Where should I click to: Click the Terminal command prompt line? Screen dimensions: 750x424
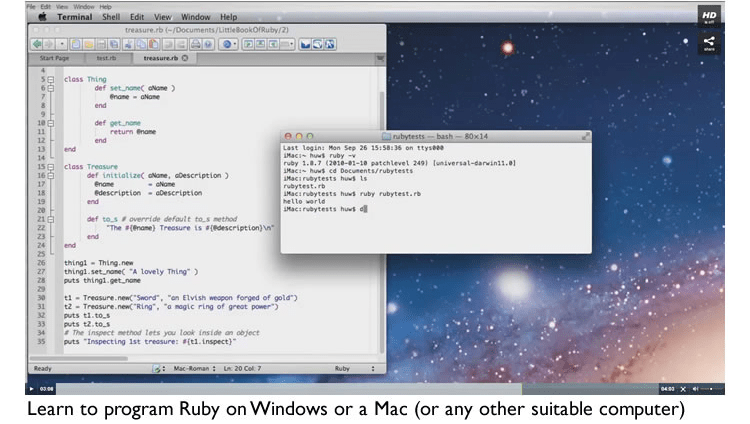click(x=325, y=209)
